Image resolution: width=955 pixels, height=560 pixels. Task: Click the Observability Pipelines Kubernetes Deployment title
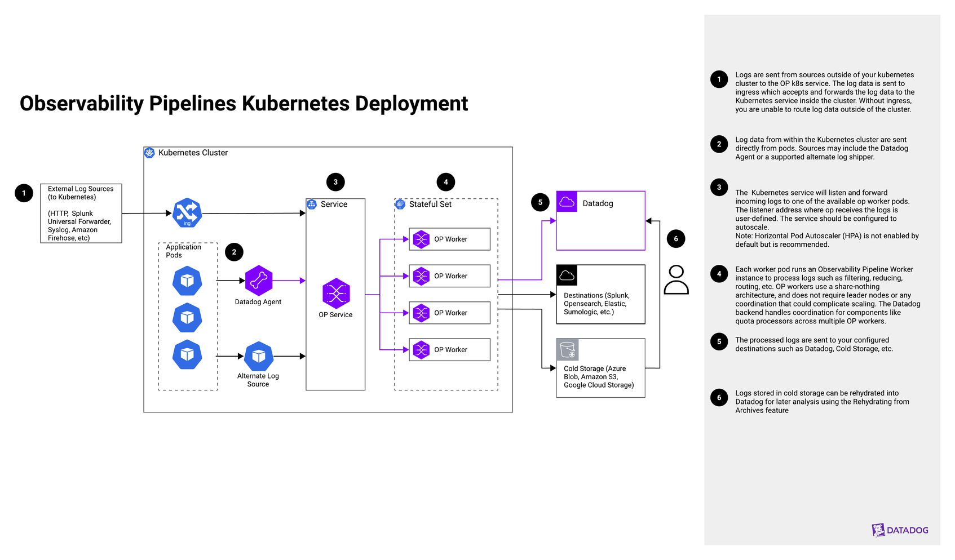pos(244,104)
